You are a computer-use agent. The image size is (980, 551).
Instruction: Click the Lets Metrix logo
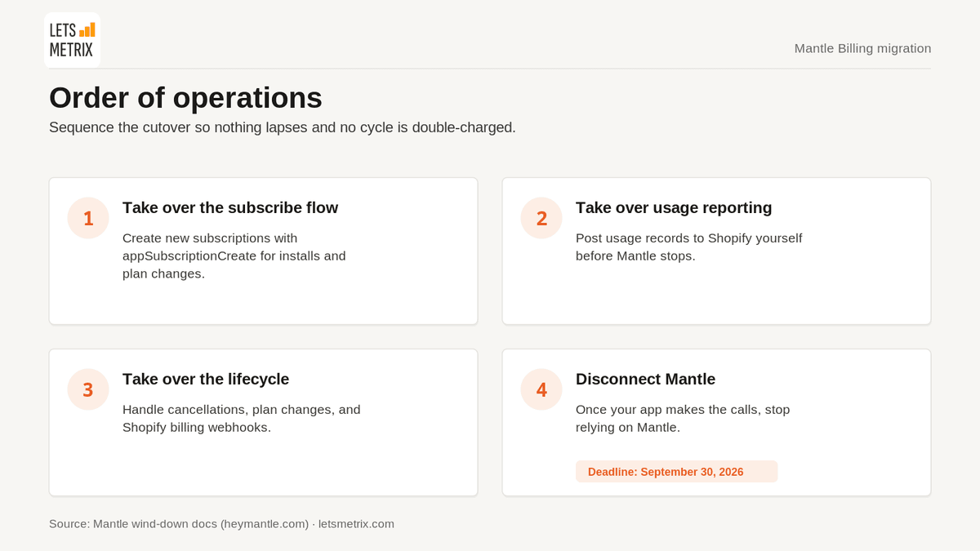click(73, 40)
